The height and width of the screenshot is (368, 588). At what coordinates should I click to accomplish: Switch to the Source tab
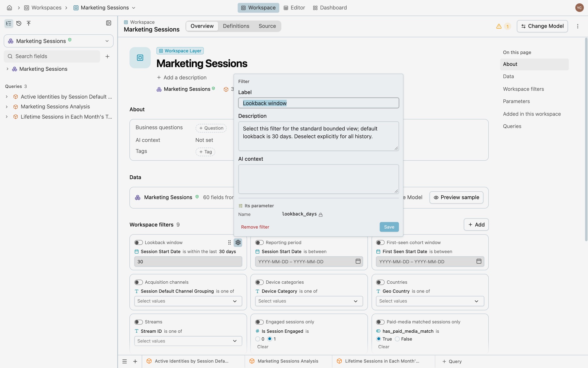click(267, 26)
